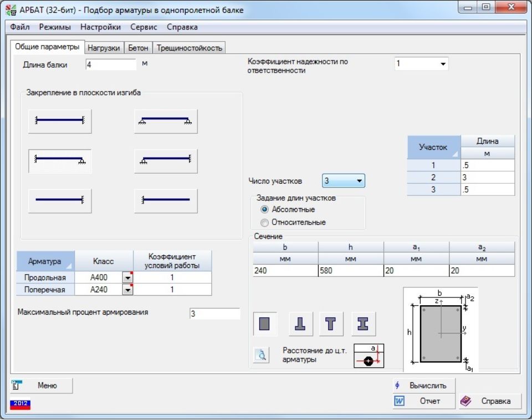The image size is (532, 420).
Task: Click the Длина балки input field
Action: pos(111,64)
